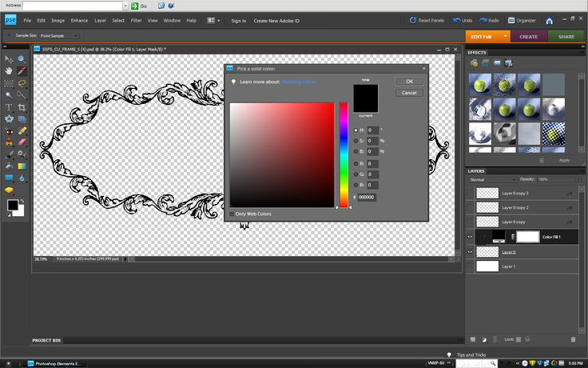588x368 pixels.
Task: Open the Sample Size dropdown
Action: (61, 36)
